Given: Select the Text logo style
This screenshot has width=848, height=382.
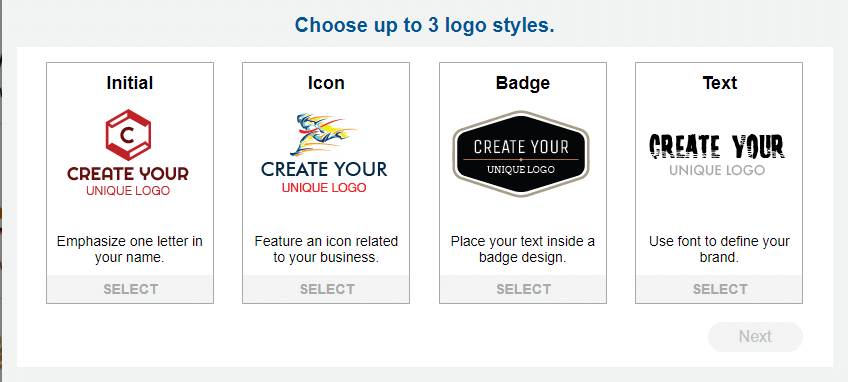Looking at the screenshot, I should 719,289.
